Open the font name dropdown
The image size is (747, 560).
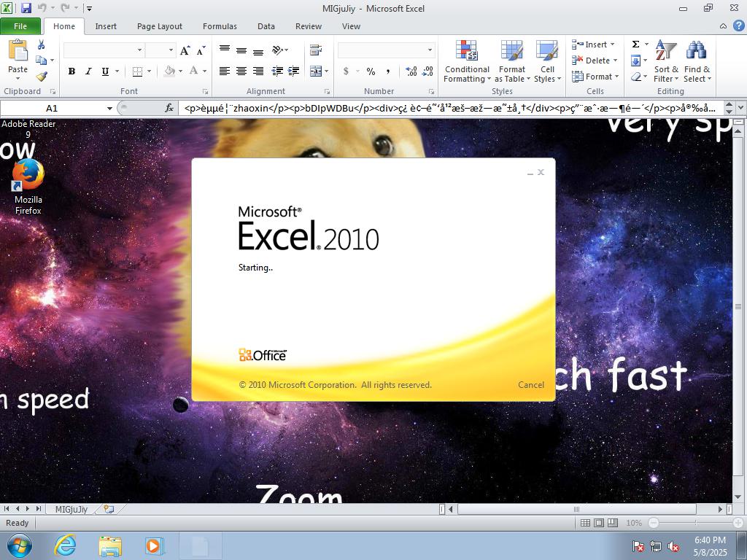tap(139, 50)
